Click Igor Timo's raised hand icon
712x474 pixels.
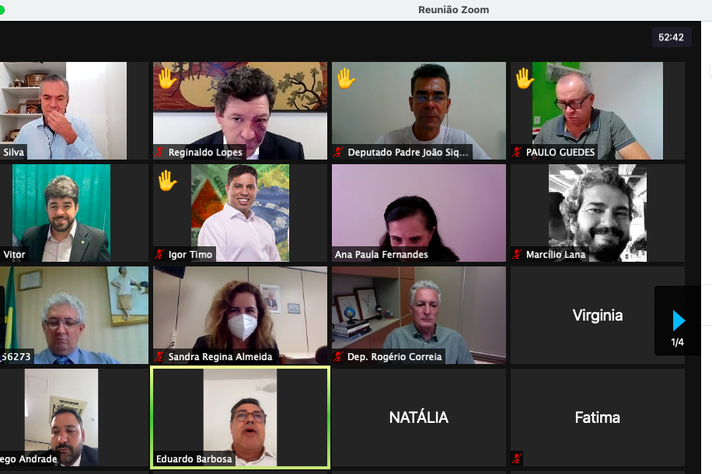coord(167,180)
